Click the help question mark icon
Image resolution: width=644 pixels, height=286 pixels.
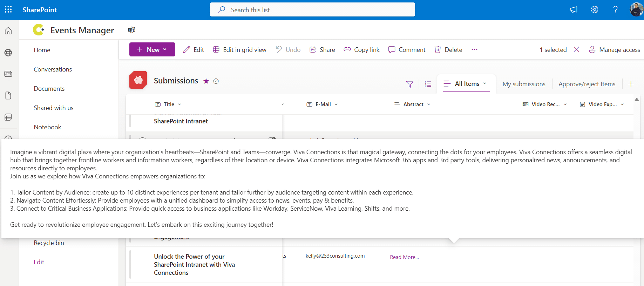[615, 9]
